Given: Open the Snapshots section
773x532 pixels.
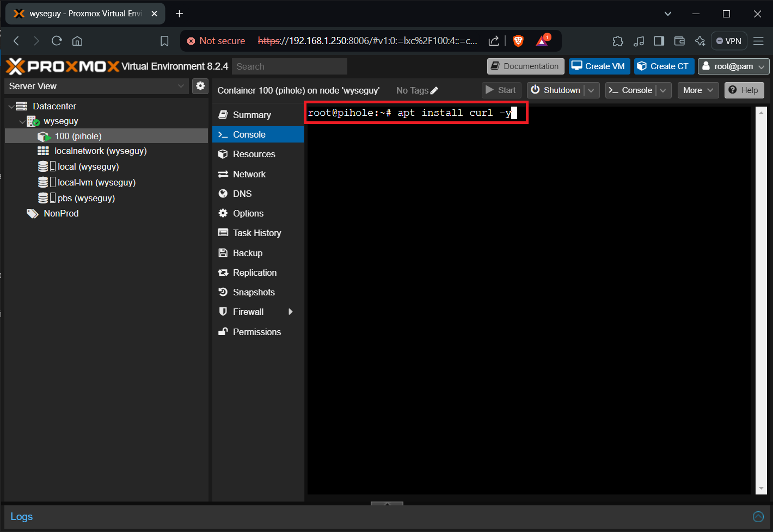Looking at the screenshot, I should [258, 292].
